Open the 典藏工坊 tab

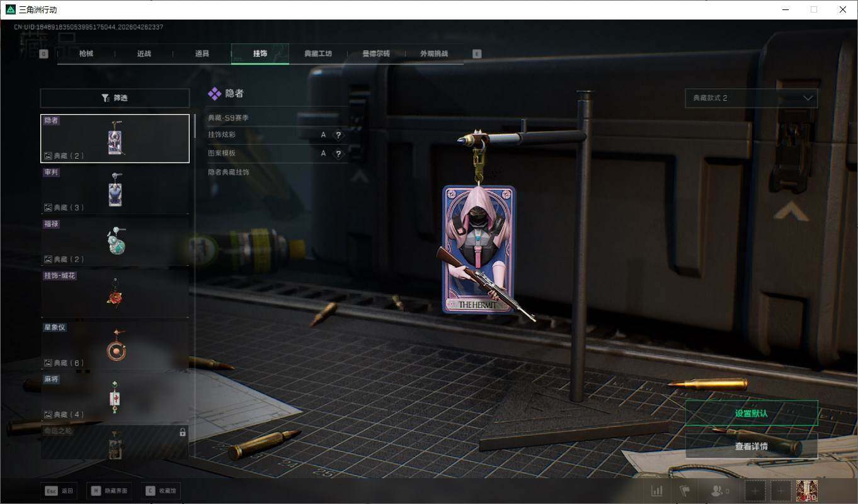(317, 54)
